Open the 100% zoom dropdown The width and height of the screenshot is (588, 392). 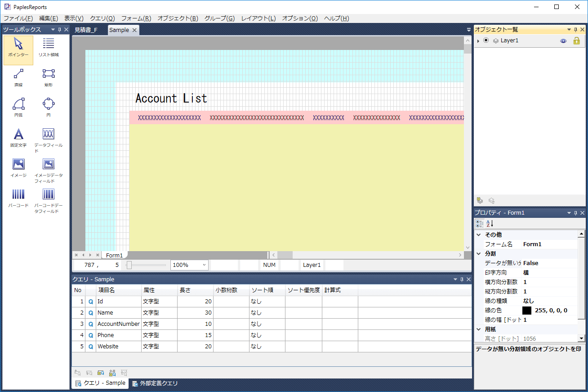[204, 265]
